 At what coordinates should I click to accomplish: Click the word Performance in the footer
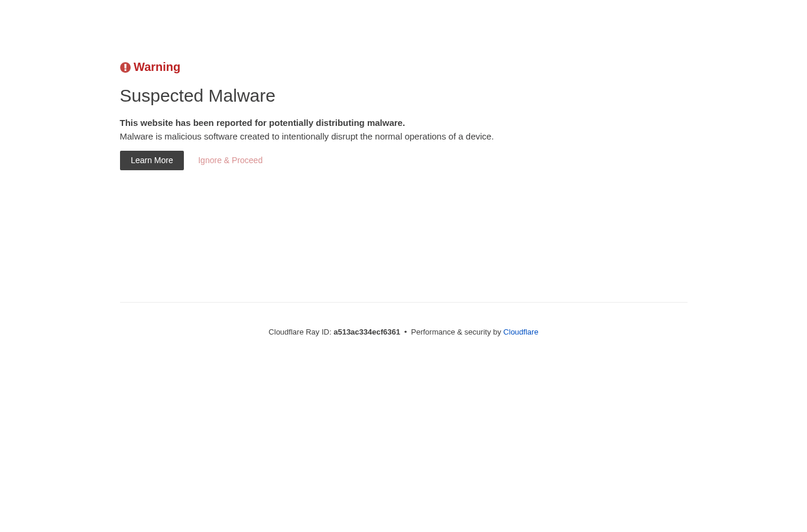[433, 332]
